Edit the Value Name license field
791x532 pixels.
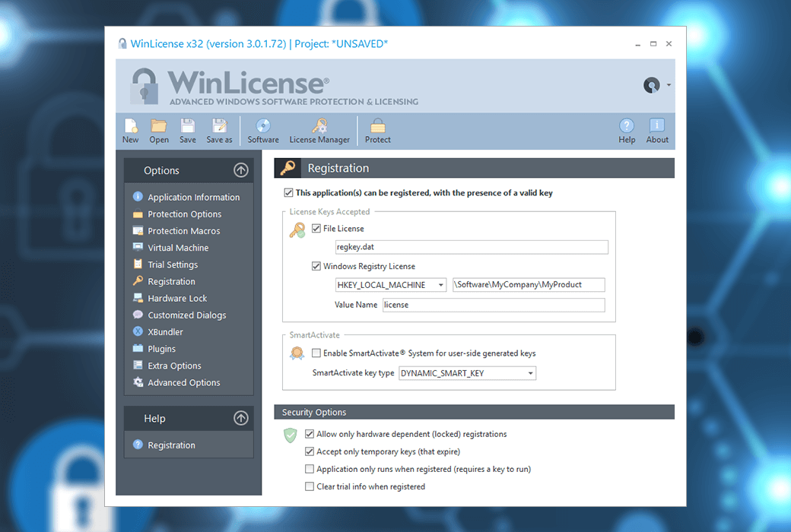coord(494,305)
